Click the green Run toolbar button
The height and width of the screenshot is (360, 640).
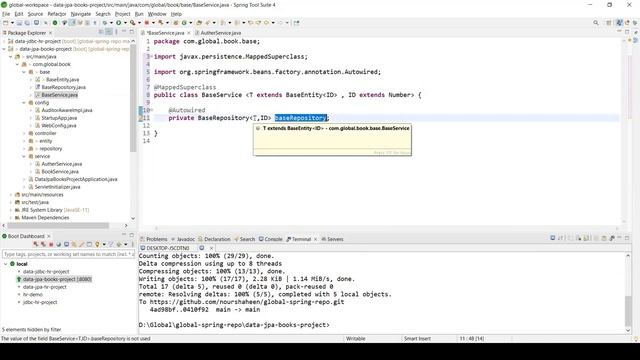click(x=118, y=23)
